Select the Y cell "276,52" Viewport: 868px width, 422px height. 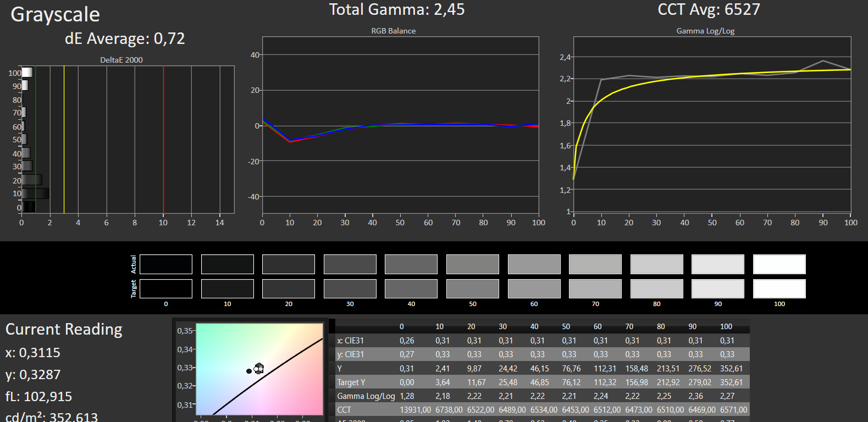tap(700, 369)
